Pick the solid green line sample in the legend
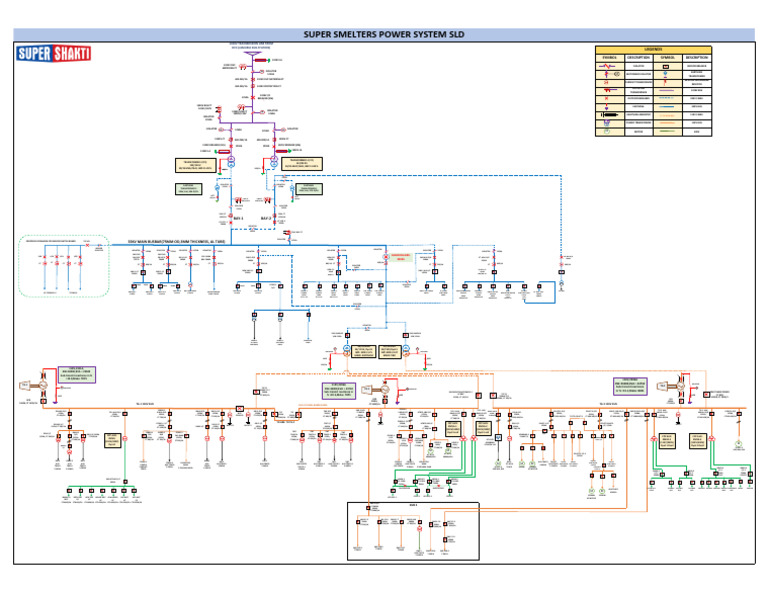 pos(667,131)
